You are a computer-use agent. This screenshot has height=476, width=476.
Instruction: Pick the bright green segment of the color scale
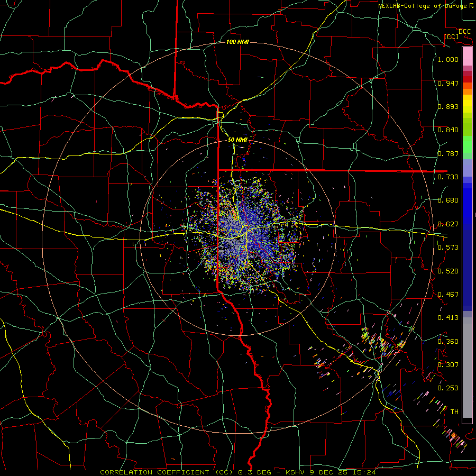(x=467, y=144)
